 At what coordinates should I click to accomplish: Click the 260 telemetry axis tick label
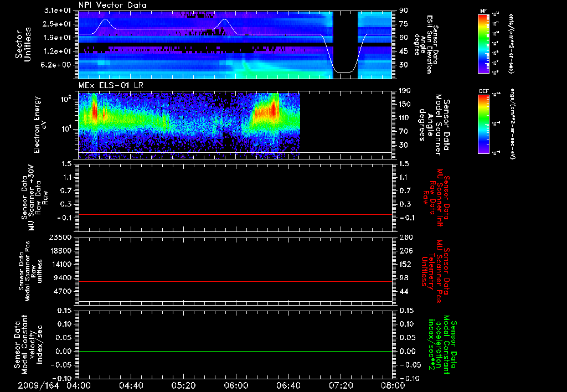pos(405,237)
